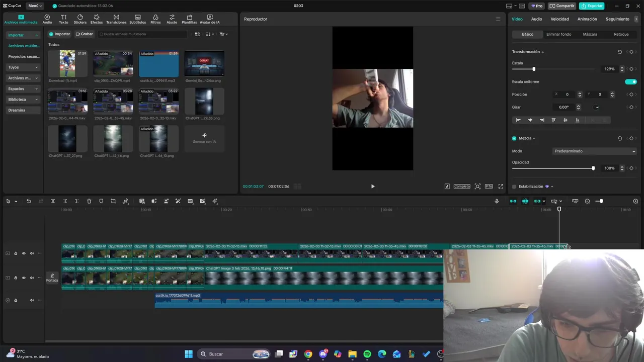This screenshot has height=362, width=644.
Task: Add keyframe for Escala
Action: click(x=631, y=69)
